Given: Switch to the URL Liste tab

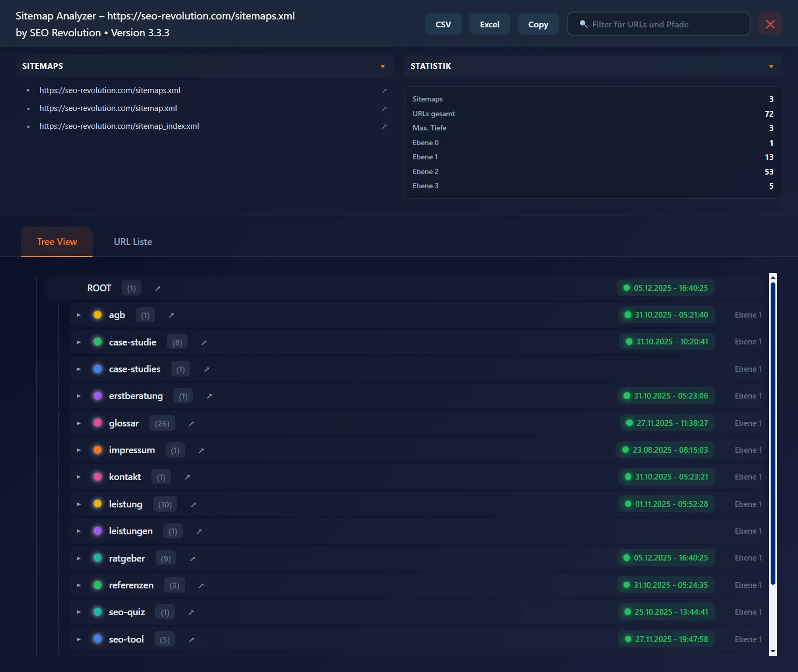Looking at the screenshot, I should (x=132, y=241).
